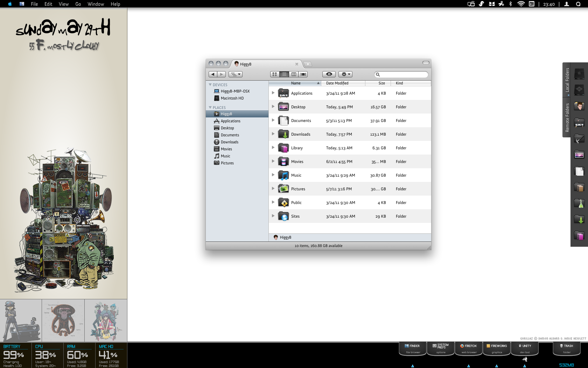Select the Library folder icon in list

283,148
